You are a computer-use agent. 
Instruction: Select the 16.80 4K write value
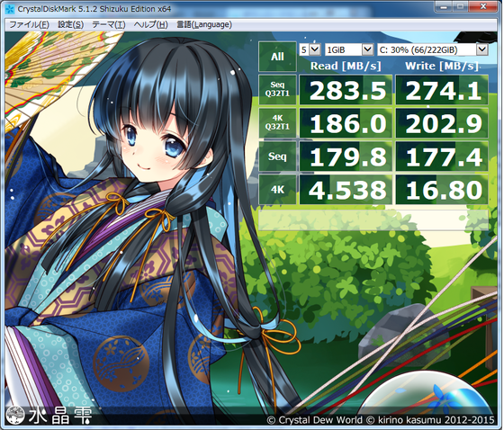[x=442, y=190]
